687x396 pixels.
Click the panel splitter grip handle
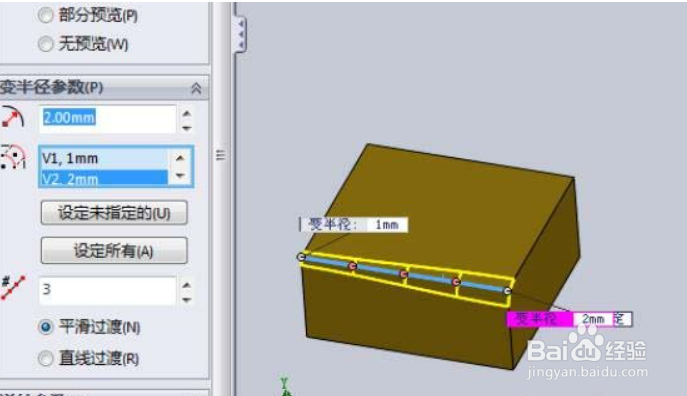click(221, 155)
